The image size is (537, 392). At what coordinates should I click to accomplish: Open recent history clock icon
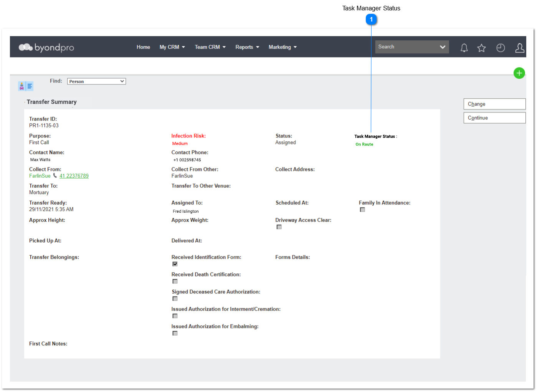pos(501,48)
